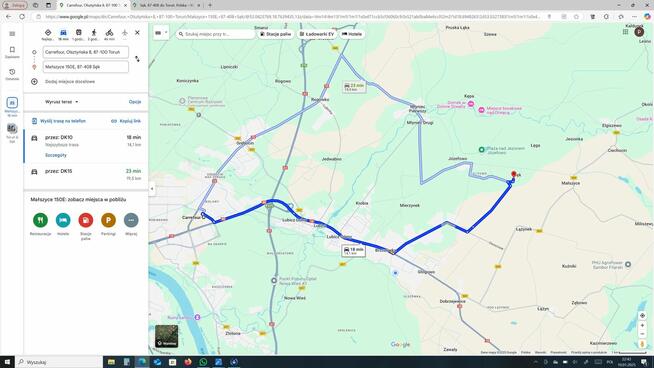Select the flight travel mode

point(124,33)
